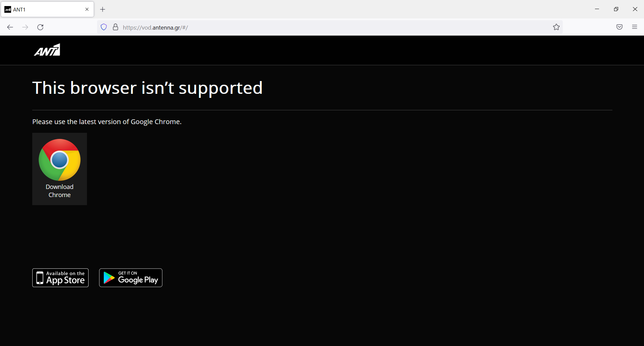Viewport: 644px width, 346px height.
Task: Click the padlock security icon in address bar
Action: click(115, 27)
